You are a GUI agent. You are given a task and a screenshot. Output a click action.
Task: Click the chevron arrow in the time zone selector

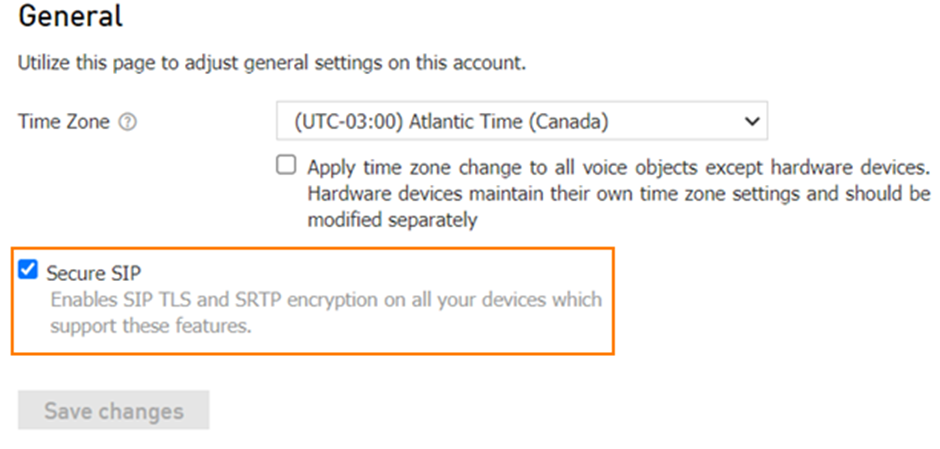pyautogui.click(x=751, y=121)
